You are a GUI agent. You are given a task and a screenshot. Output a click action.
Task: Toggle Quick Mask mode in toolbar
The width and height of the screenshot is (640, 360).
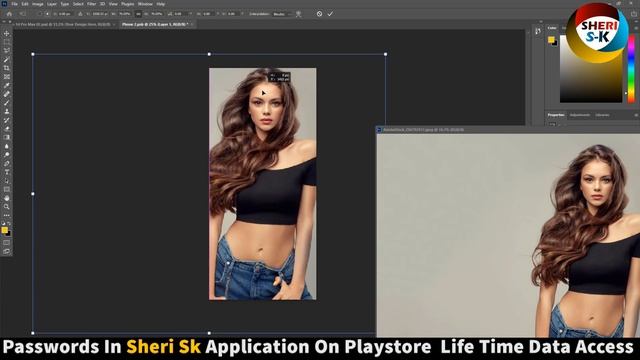pyautogui.click(x=7, y=243)
